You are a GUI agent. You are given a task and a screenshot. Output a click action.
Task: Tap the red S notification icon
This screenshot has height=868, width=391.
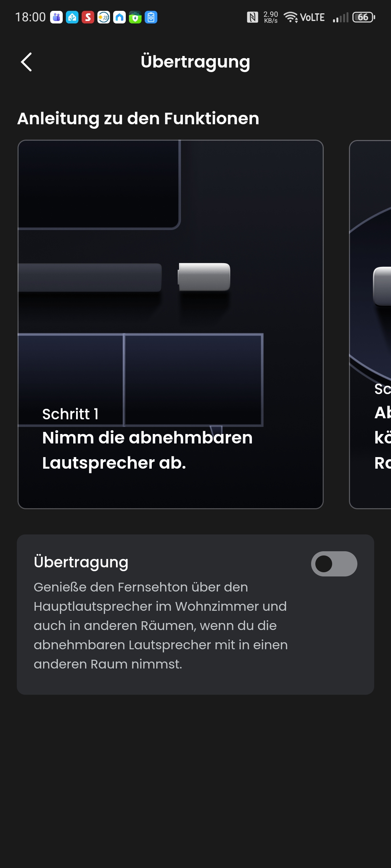[x=88, y=17]
